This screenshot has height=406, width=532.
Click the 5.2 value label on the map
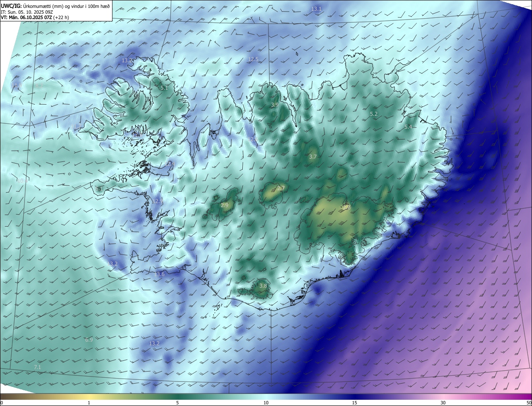[x=374, y=114]
